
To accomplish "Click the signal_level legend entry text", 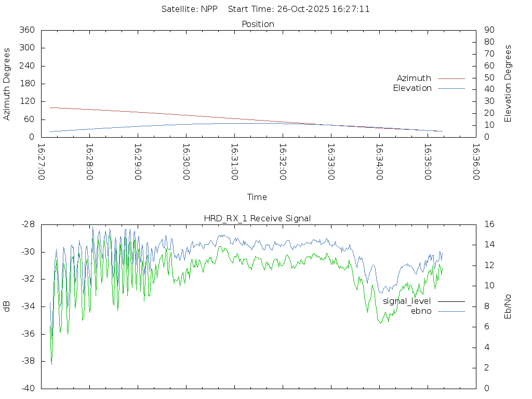I will click(407, 301).
